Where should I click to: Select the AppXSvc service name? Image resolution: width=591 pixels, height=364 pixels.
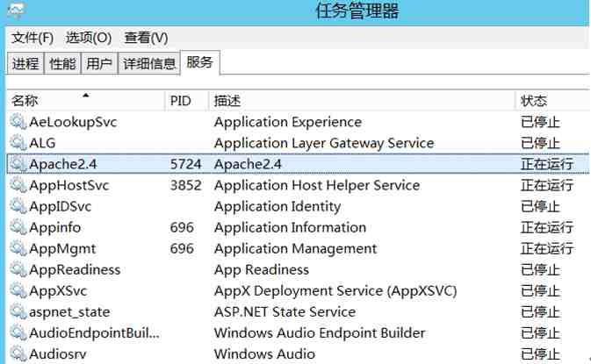58,290
